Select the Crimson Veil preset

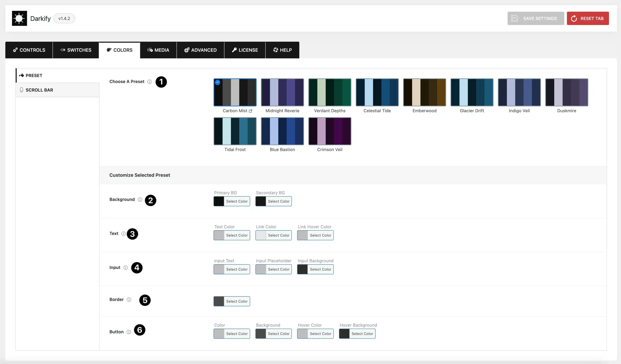pos(330,131)
